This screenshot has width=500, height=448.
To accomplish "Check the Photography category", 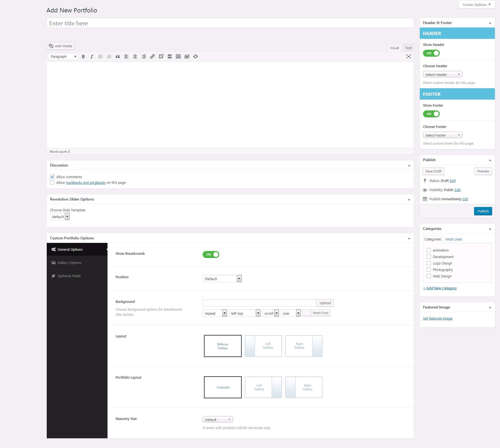I will click(429, 270).
